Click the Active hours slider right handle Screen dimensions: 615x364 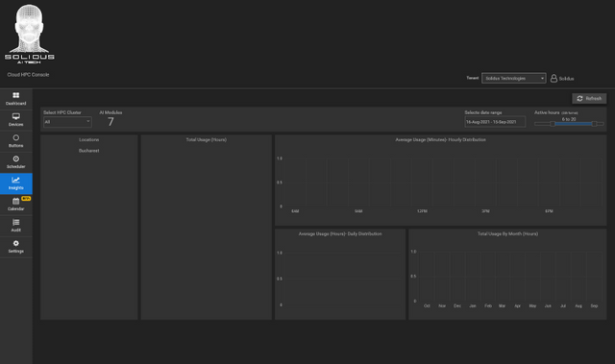coord(594,124)
